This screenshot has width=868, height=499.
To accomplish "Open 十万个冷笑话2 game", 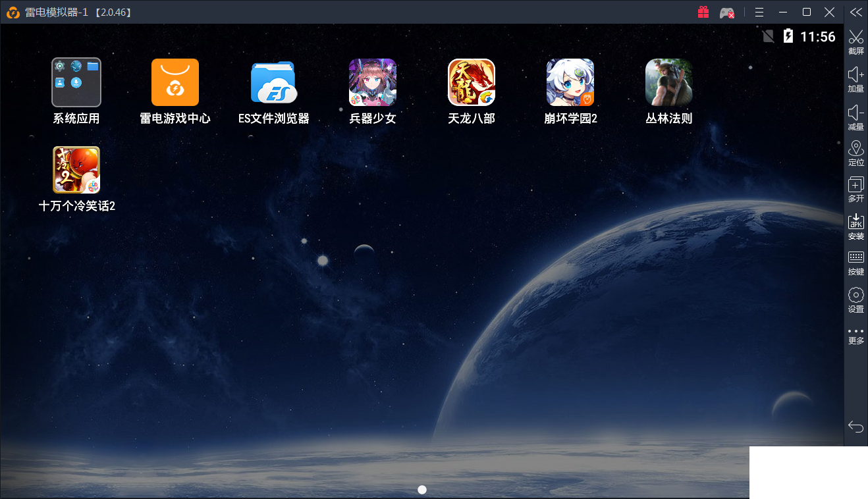I will 76,169.
